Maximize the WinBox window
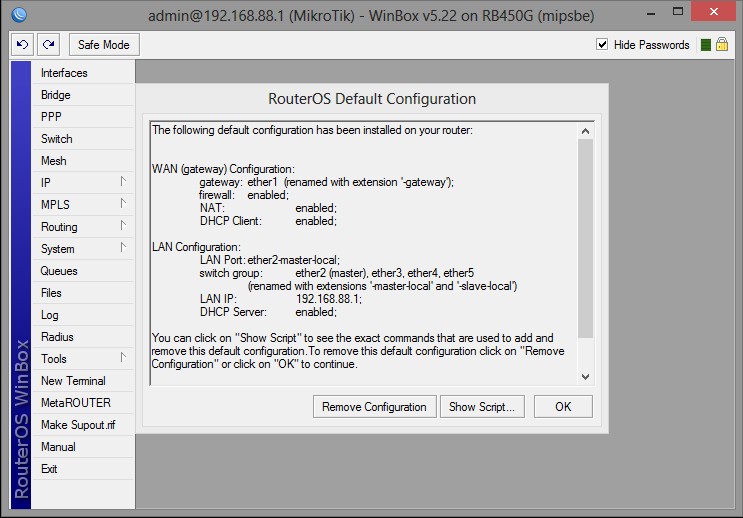This screenshot has width=743, height=518. [x=678, y=12]
